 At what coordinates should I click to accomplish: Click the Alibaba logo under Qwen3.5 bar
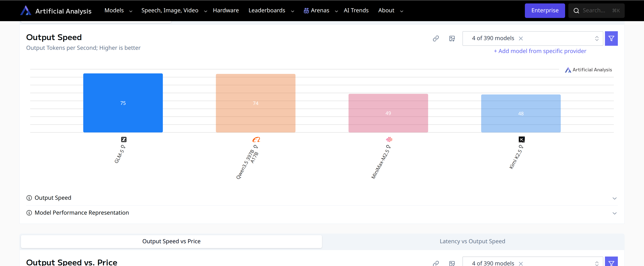pyautogui.click(x=256, y=139)
